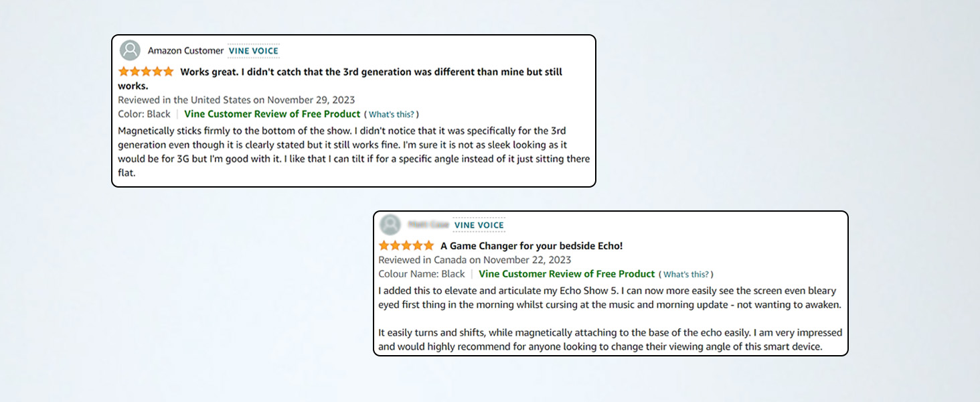Click the five-star rating on Works great review

[146, 72]
